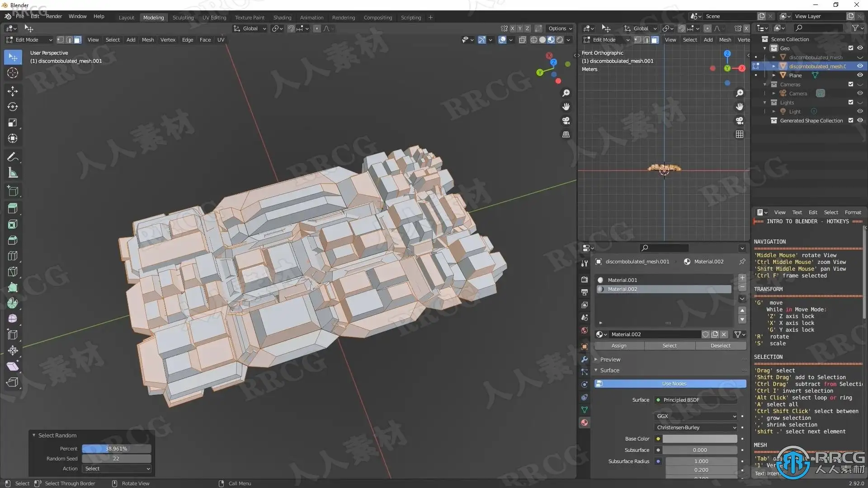
Task: Expand the Preview panel
Action: tap(610, 360)
